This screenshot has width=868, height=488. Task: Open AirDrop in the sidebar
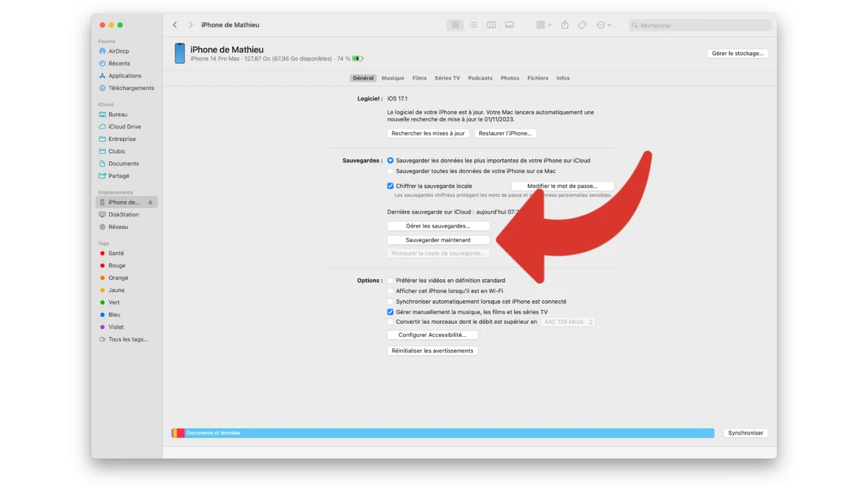pos(119,51)
